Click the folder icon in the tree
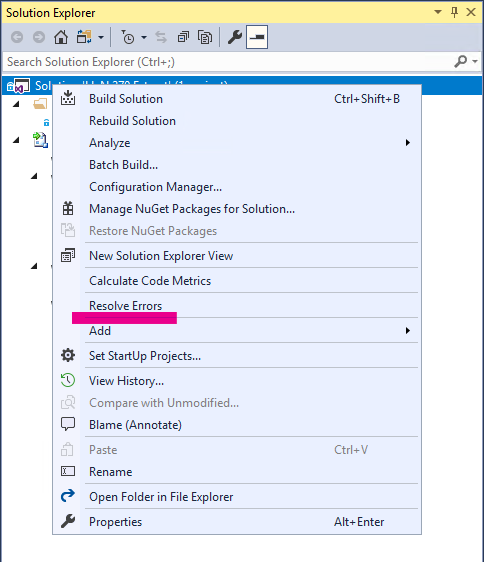Image resolution: width=484 pixels, height=562 pixels. [40, 104]
